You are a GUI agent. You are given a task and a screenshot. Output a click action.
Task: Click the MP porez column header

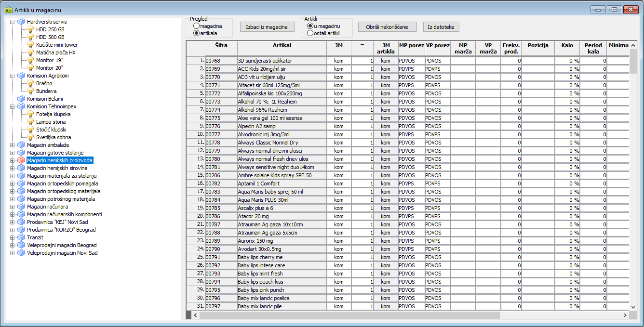tap(411, 48)
